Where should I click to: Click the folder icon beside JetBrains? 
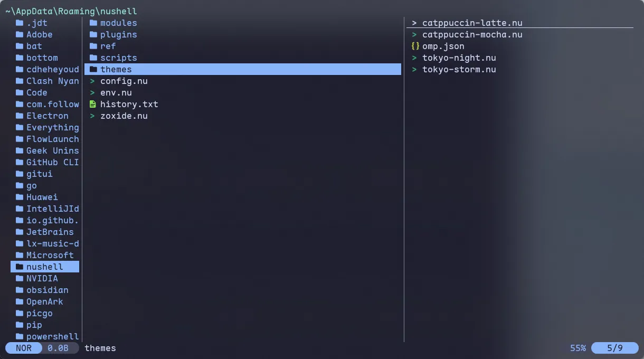point(20,232)
